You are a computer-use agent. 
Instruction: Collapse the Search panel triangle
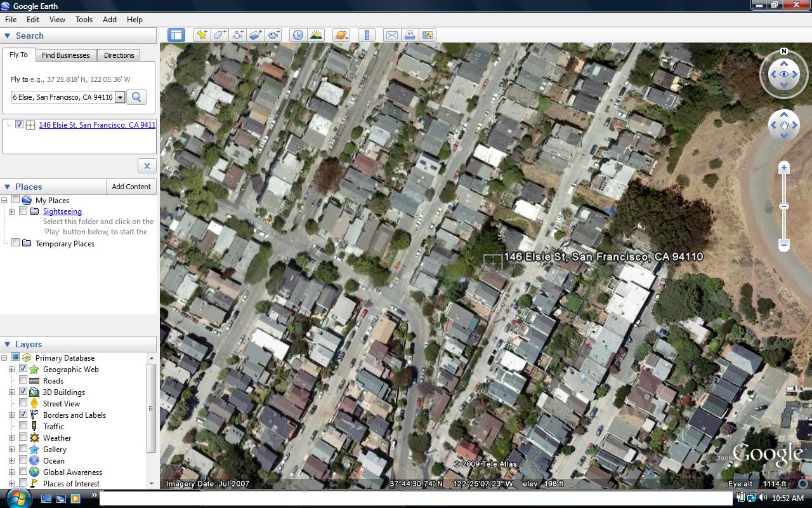pyautogui.click(x=8, y=36)
